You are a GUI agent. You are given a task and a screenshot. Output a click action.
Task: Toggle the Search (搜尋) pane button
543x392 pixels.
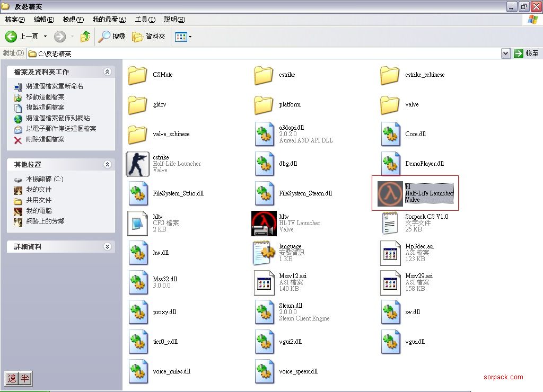(112, 37)
